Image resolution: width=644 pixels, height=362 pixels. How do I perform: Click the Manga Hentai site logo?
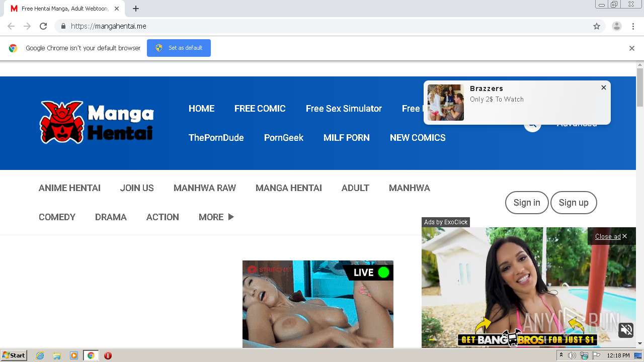[x=97, y=122]
